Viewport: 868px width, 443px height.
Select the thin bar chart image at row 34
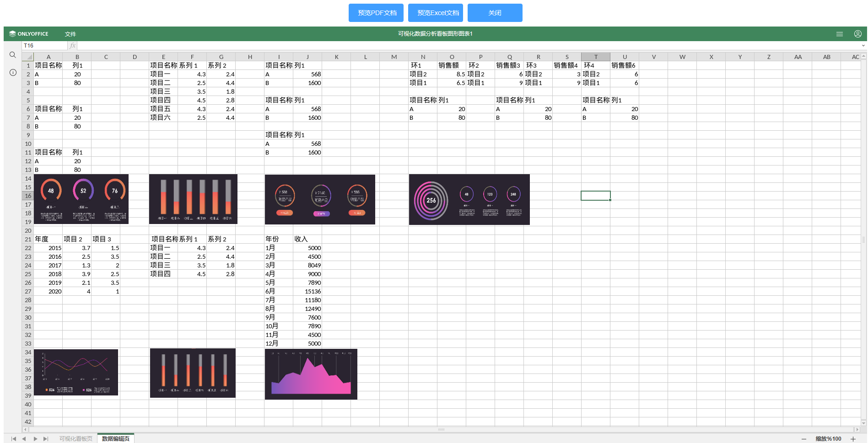pos(193,373)
